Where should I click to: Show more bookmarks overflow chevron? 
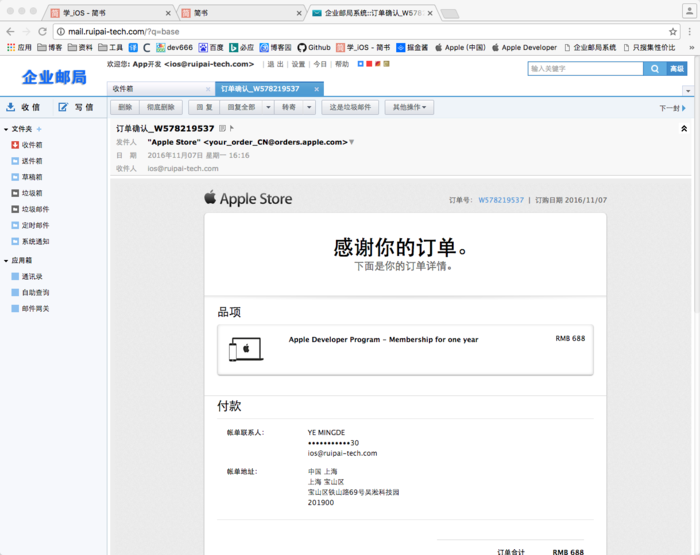pyautogui.click(x=692, y=47)
